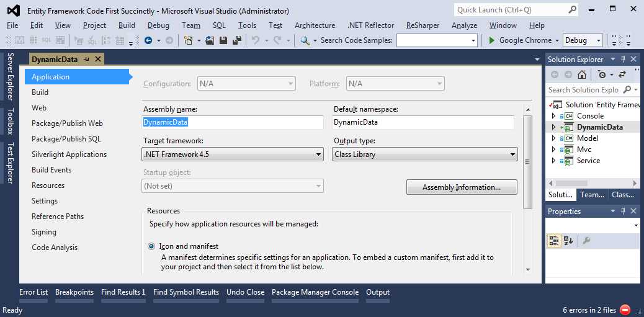Click the Home icon in Solution Explorer
The image size is (644, 317).
(581, 74)
